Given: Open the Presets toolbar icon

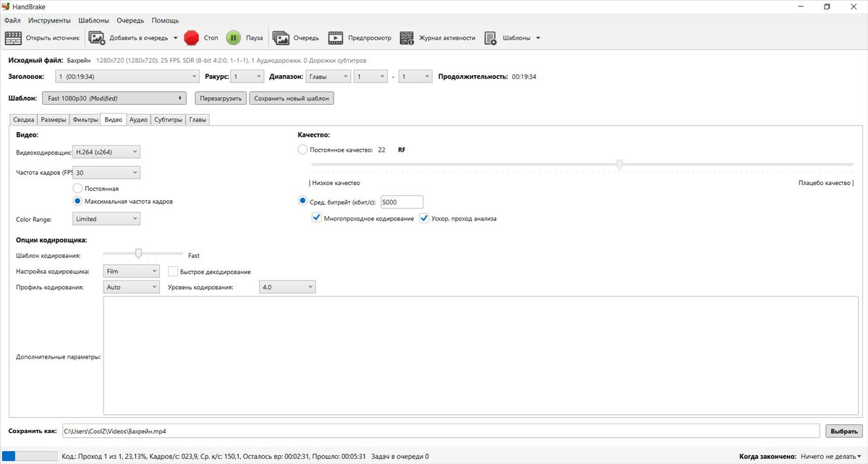Looking at the screenshot, I should 490,38.
